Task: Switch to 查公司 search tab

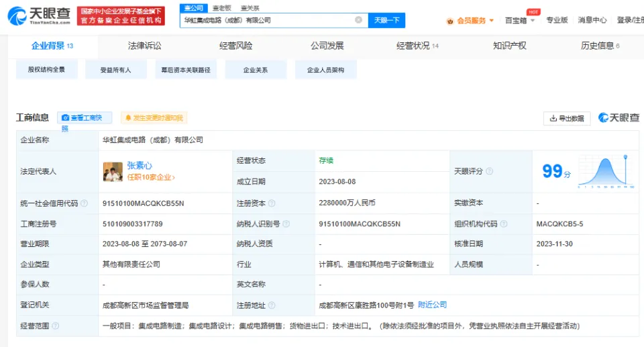Action: click(x=193, y=8)
